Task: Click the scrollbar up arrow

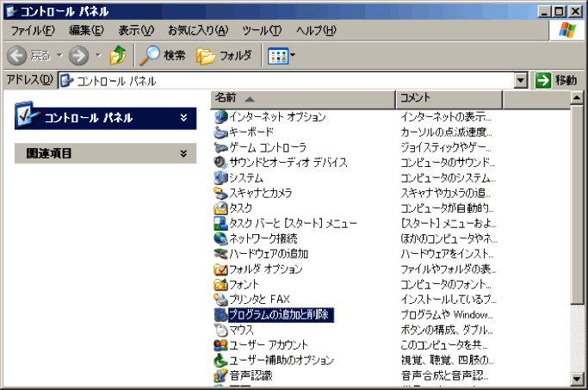Action: (577, 98)
